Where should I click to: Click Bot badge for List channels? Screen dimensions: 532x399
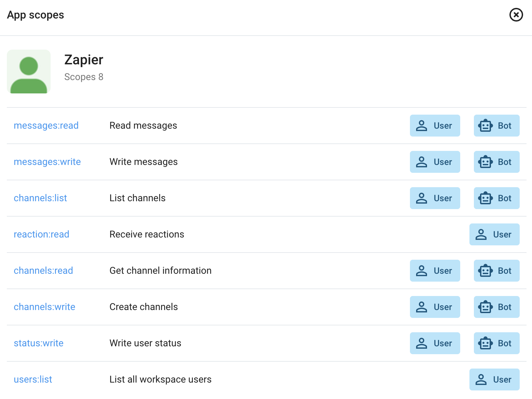(496, 198)
